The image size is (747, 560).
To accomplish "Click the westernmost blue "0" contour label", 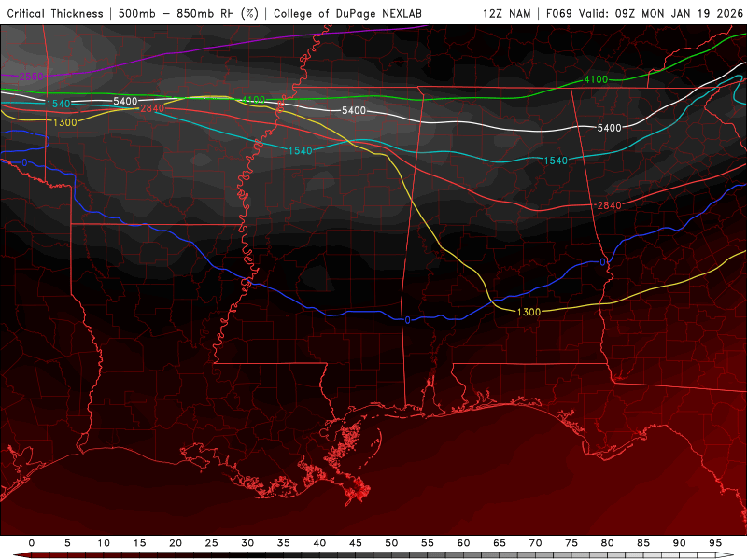I will click(24, 162).
